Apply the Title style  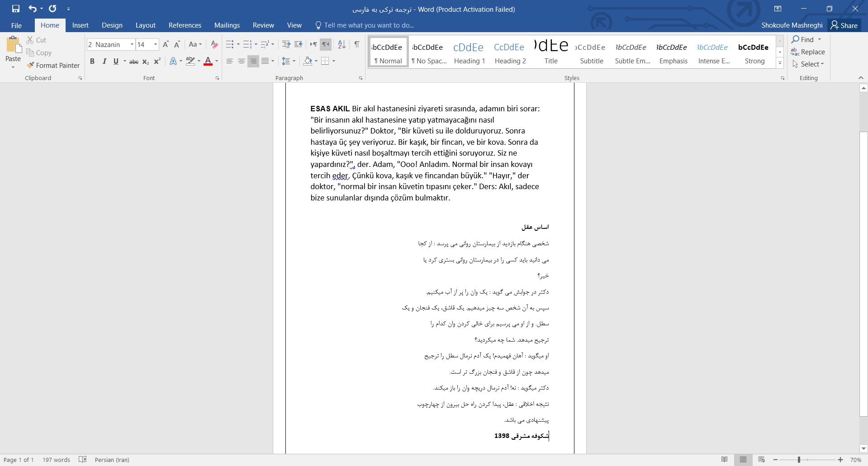(x=551, y=52)
